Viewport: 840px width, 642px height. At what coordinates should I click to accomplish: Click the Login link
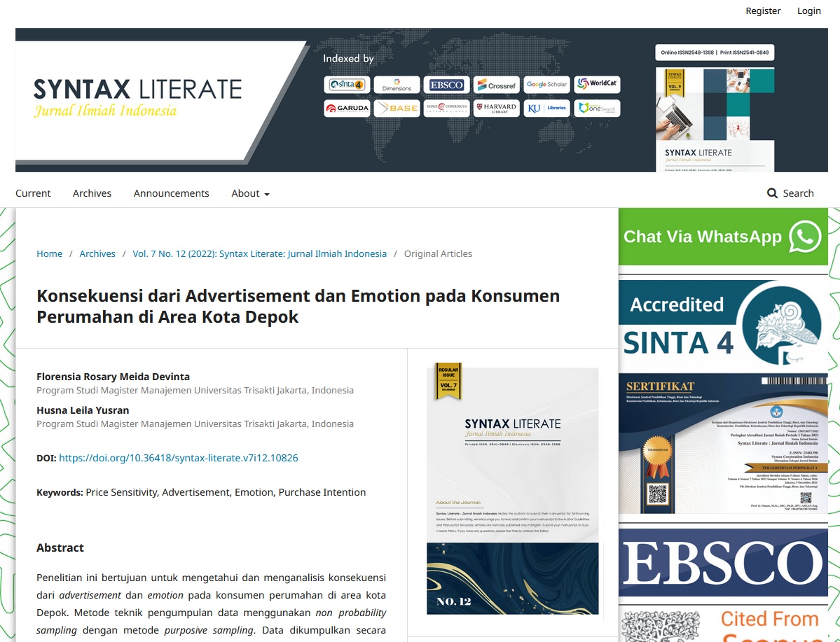point(808,11)
